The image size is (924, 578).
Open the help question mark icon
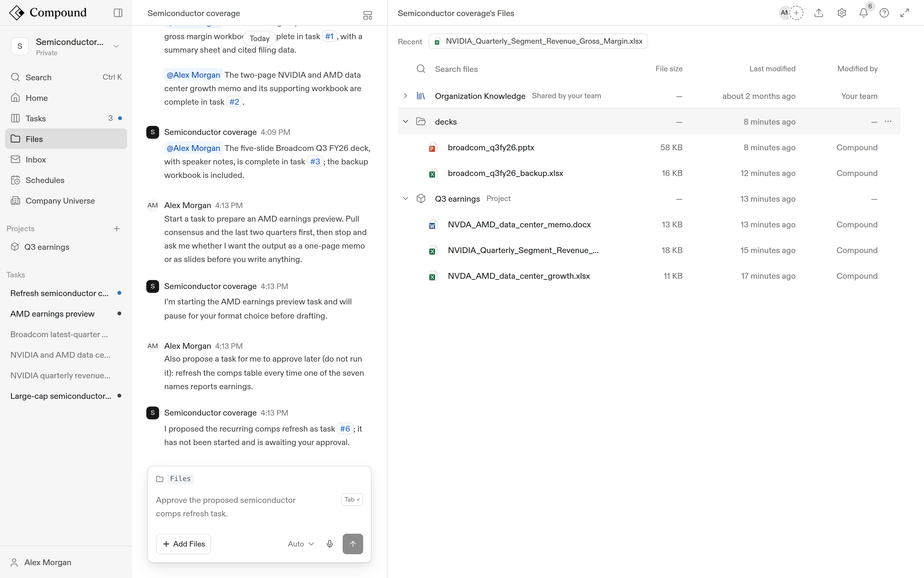[884, 13]
